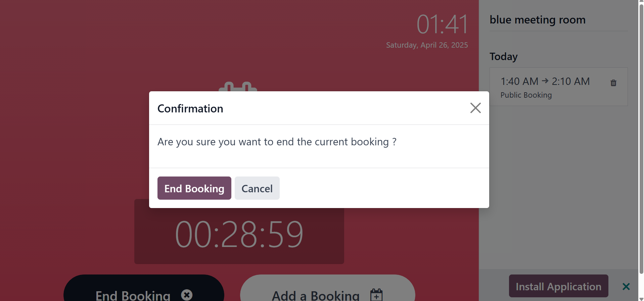
Task: Click the circled X icon on End Booking
Action: (x=187, y=295)
